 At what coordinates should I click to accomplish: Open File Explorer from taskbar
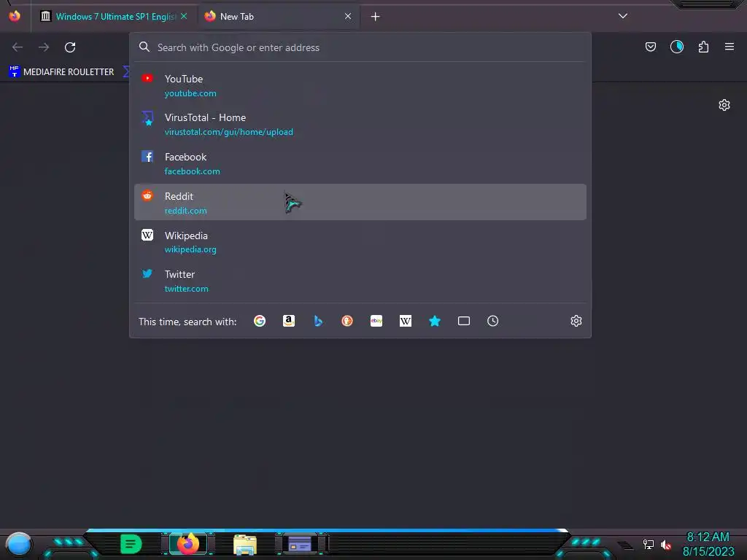[x=245, y=544]
